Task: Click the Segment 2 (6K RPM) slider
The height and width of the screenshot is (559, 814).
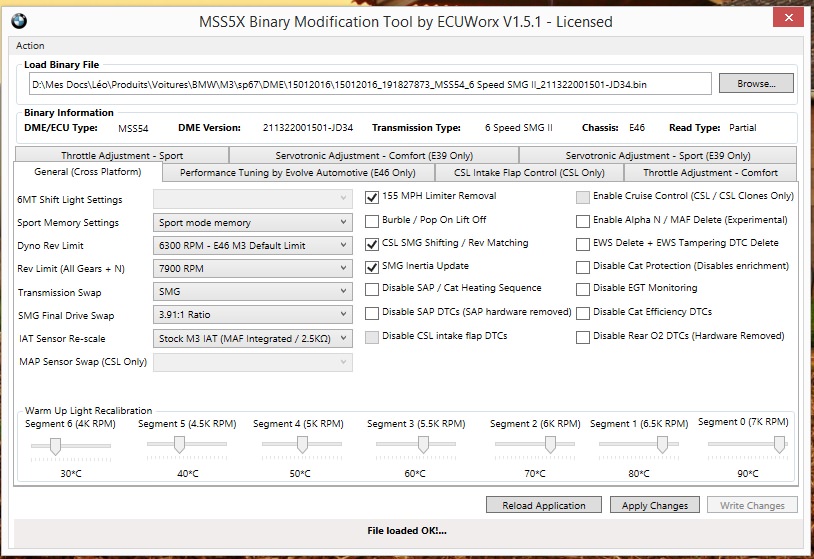Action: coord(535,445)
